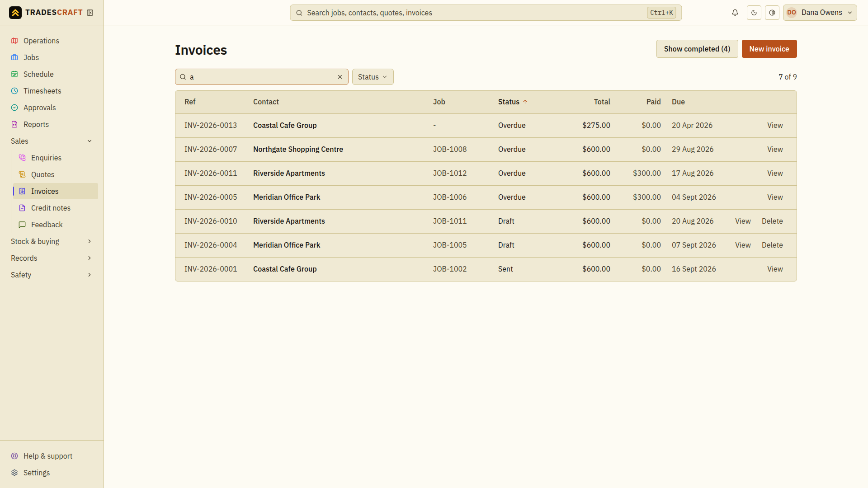868x488 pixels.
Task: Open Credit notes under Sales
Action: coord(56,208)
